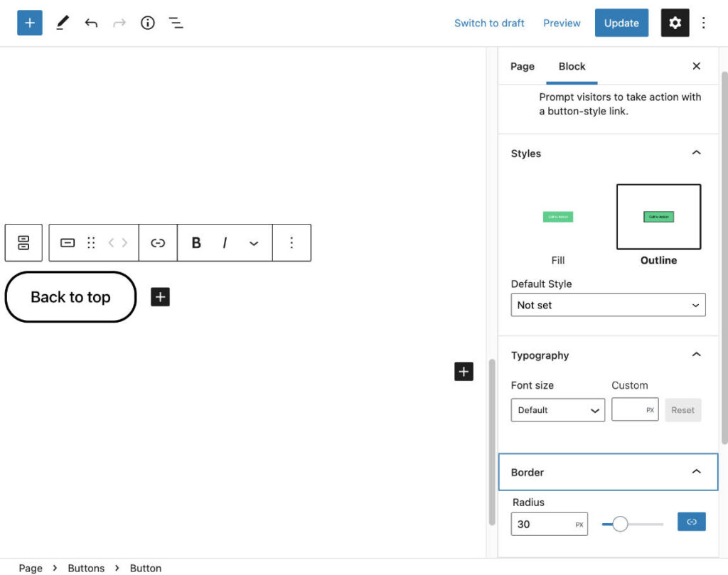Open the List View outline icon
The image size is (728, 575).
point(176,23)
